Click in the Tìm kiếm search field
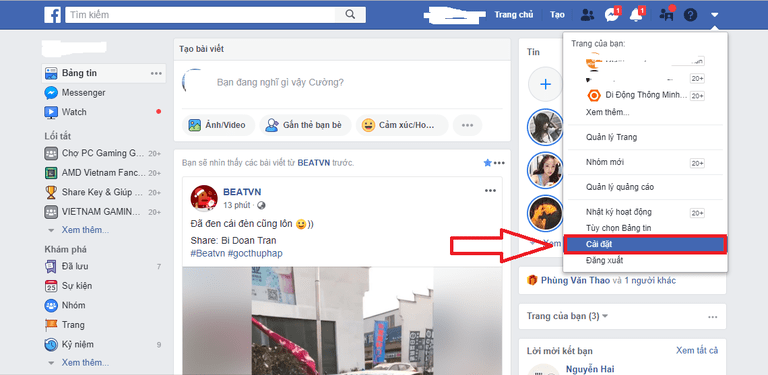This screenshot has width=768, height=375. (x=201, y=15)
